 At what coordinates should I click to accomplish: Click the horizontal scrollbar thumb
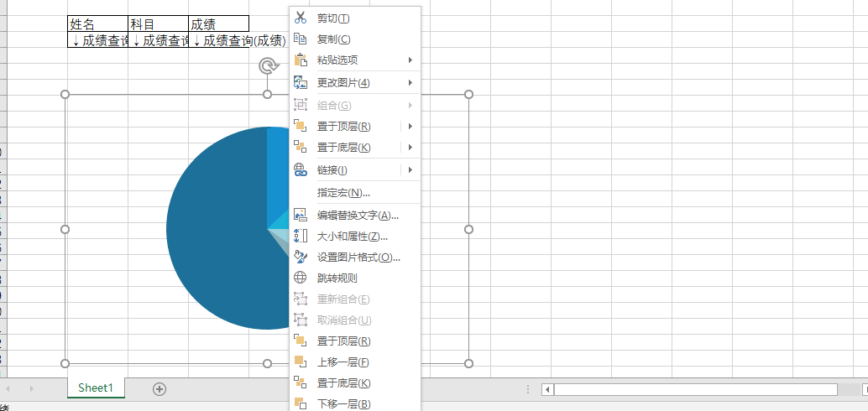coord(696,389)
